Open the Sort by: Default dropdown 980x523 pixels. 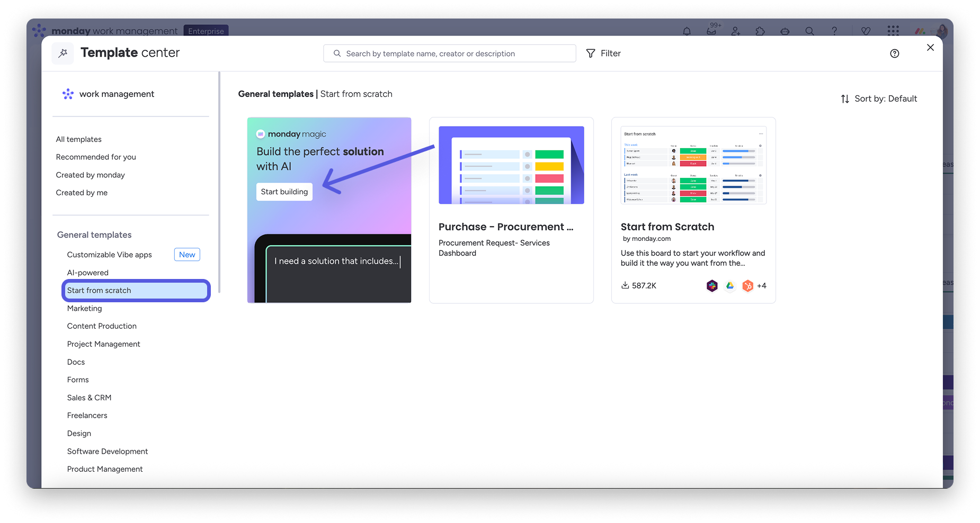(x=879, y=99)
